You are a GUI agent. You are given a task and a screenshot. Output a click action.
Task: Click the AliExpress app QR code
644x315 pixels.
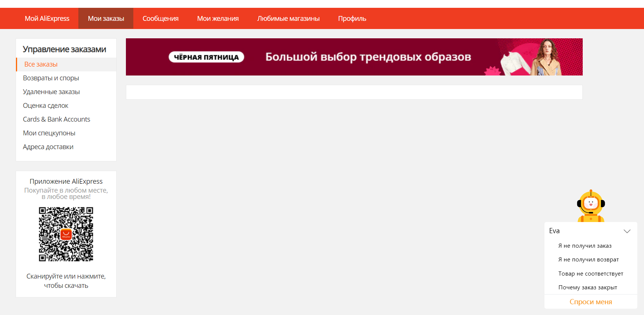[66, 234]
